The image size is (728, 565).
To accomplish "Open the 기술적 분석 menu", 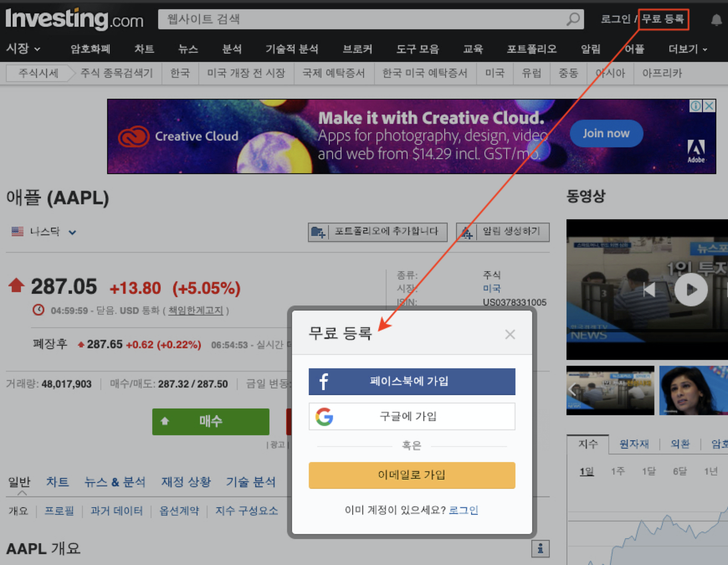I will click(292, 49).
